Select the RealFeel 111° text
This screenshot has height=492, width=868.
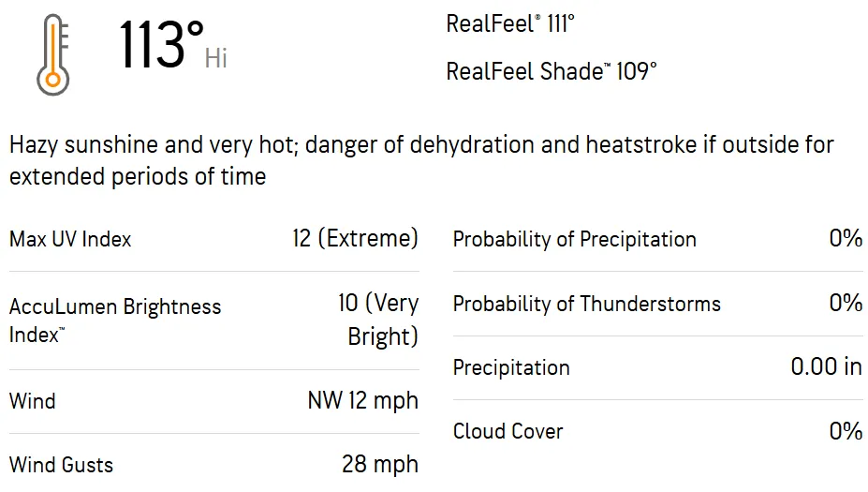(510, 24)
